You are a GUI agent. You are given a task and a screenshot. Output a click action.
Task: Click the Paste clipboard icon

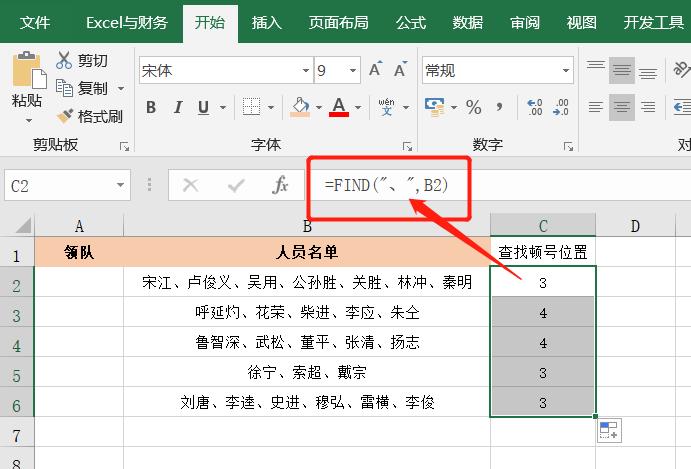pyautogui.click(x=28, y=70)
